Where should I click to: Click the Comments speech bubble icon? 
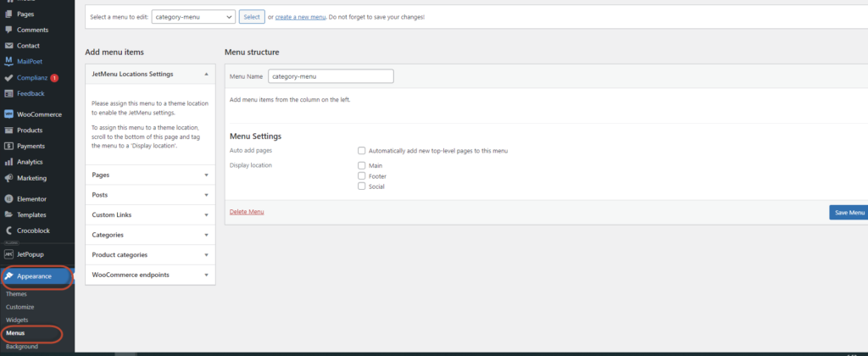tap(9, 30)
